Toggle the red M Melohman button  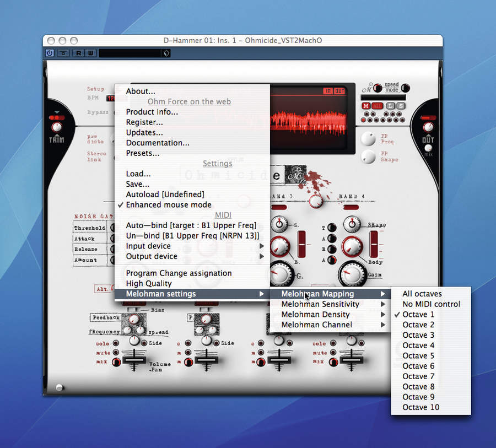tap(366, 106)
